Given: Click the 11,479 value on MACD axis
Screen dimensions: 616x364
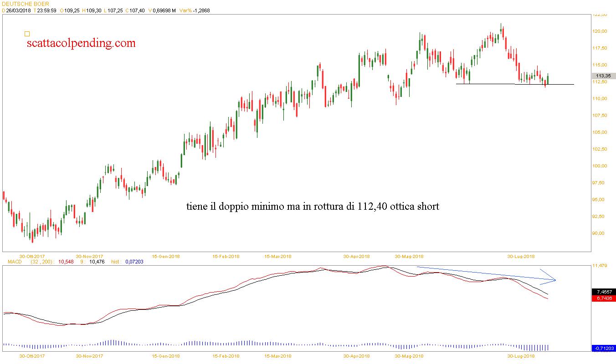Looking at the screenshot, I should pyautogui.click(x=601, y=266).
